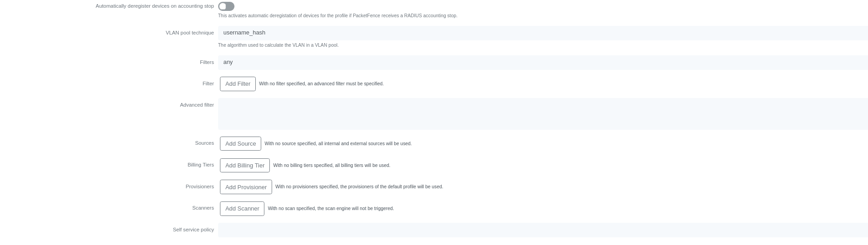868x245 pixels.
Task: Toggle automatic deregistration on accounting stop
Action: (226, 6)
